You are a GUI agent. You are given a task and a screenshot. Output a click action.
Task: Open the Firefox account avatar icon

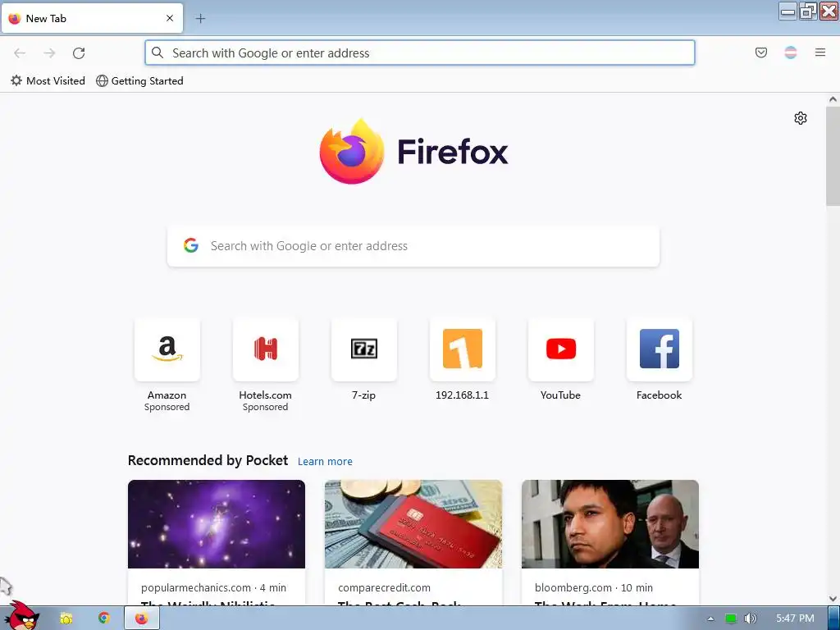click(x=791, y=52)
